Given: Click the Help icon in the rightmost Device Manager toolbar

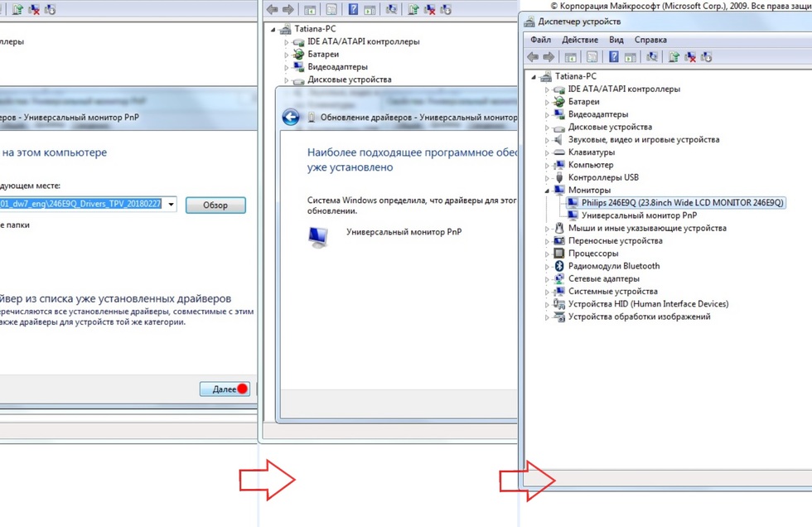Looking at the screenshot, I should point(613,57).
